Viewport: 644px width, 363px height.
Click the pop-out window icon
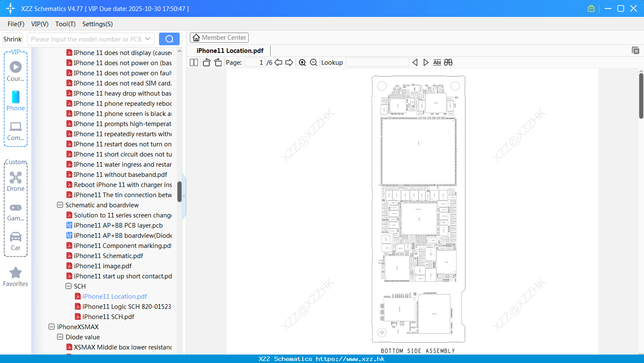636,50
